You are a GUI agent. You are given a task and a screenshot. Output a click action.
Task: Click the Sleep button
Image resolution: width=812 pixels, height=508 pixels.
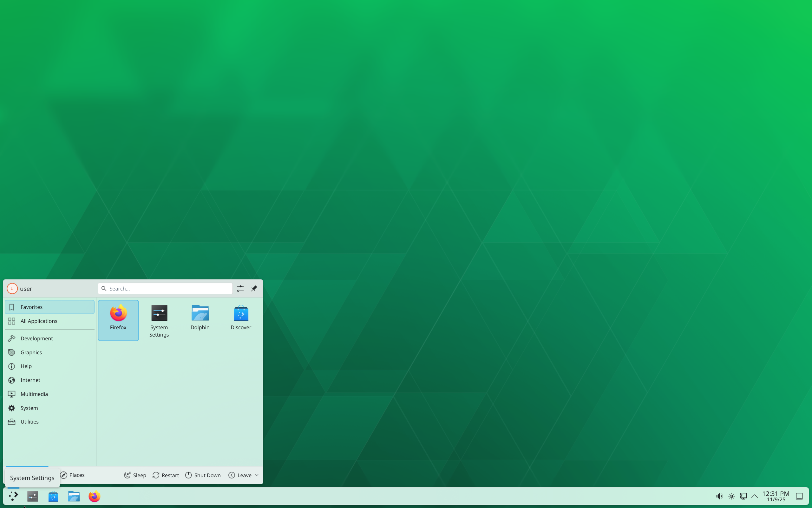point(135,475)
